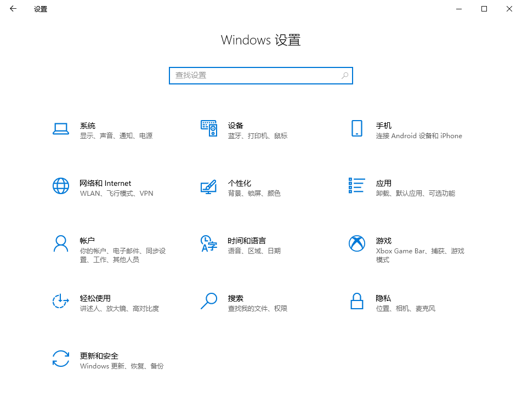Click the 隐私 padlock icon
Screen dimensions: 522x420
pos(357,301)
